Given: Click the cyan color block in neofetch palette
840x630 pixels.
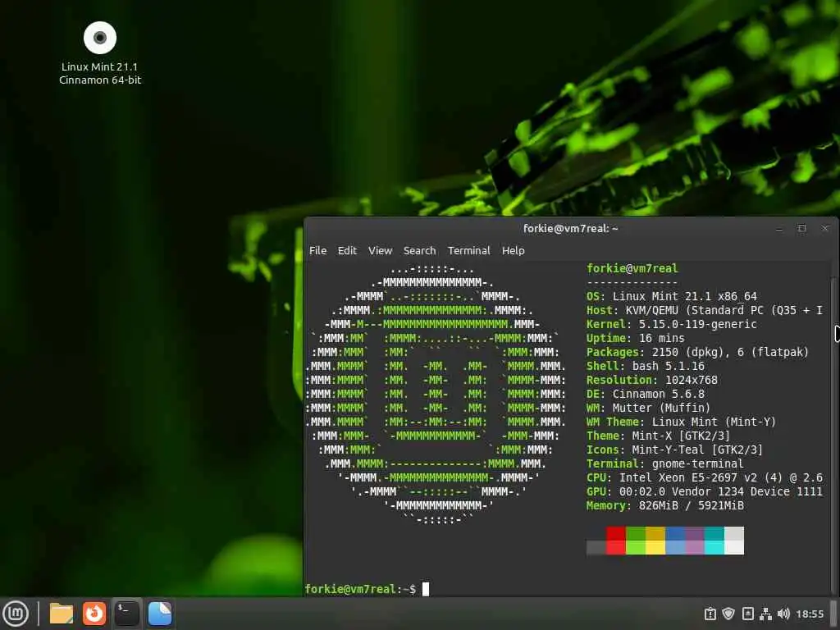Looking at the screenshot, I should 714,541.
